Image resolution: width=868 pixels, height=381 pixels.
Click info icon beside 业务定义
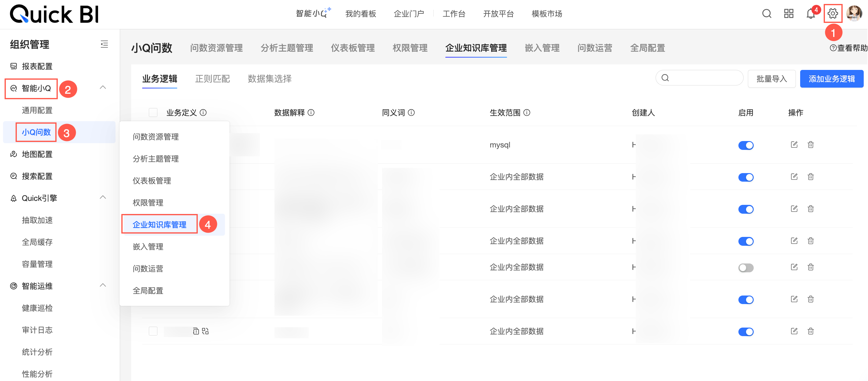point(203,113)
